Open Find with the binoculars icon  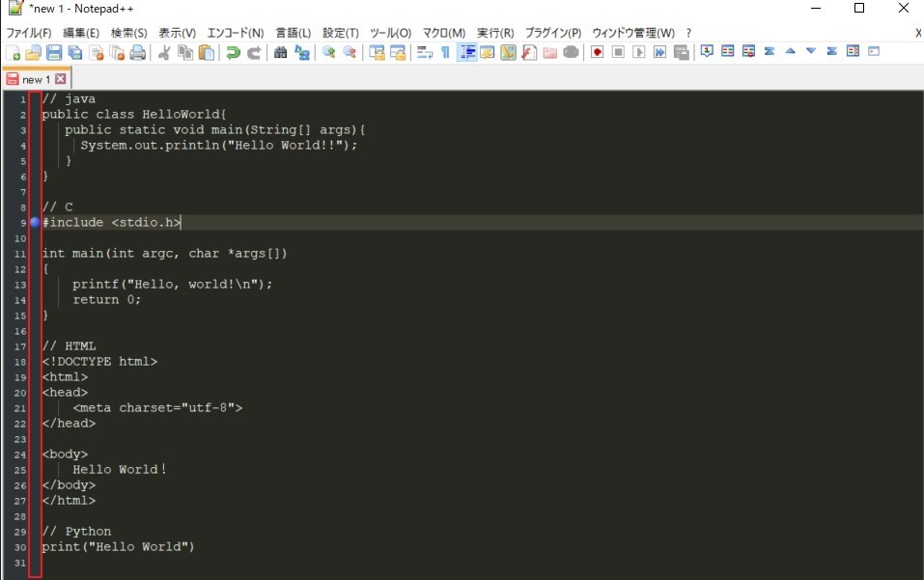tap(280, 52)
